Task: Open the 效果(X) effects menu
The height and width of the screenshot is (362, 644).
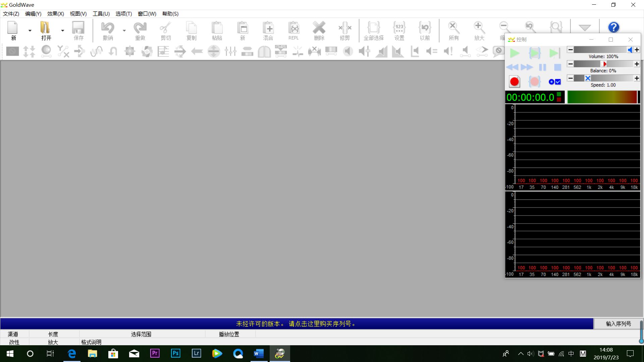Action: point(55,14)
